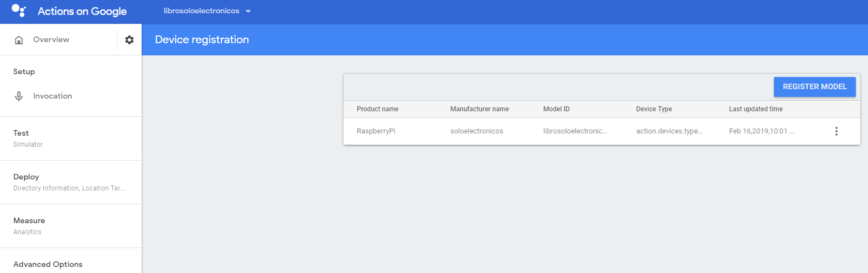Open Test Simulator section
Screen dimensions: 868x273
coord(28,138)
